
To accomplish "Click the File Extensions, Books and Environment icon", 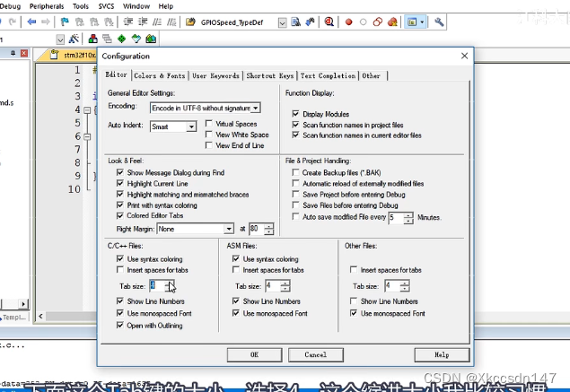I will click(x=93, y=39).
